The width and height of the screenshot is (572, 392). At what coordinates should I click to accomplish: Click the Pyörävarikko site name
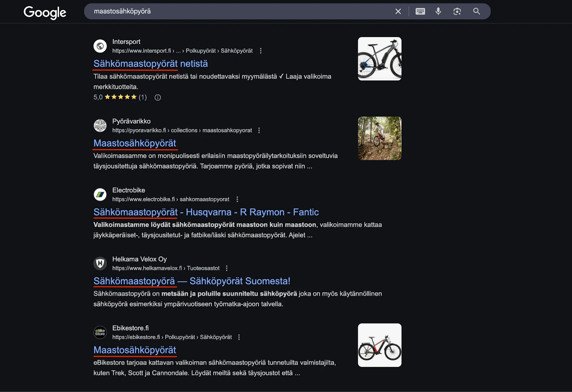tap(131, 121)
